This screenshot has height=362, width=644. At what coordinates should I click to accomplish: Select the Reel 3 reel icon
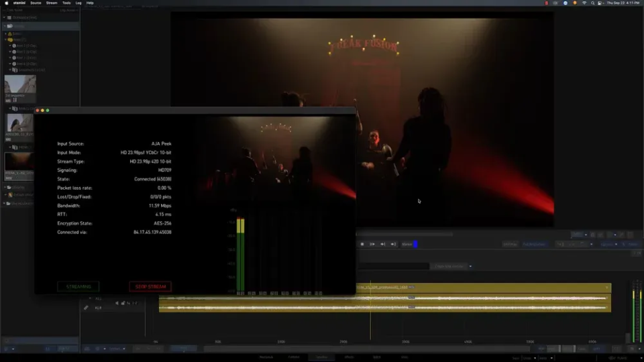14,58
